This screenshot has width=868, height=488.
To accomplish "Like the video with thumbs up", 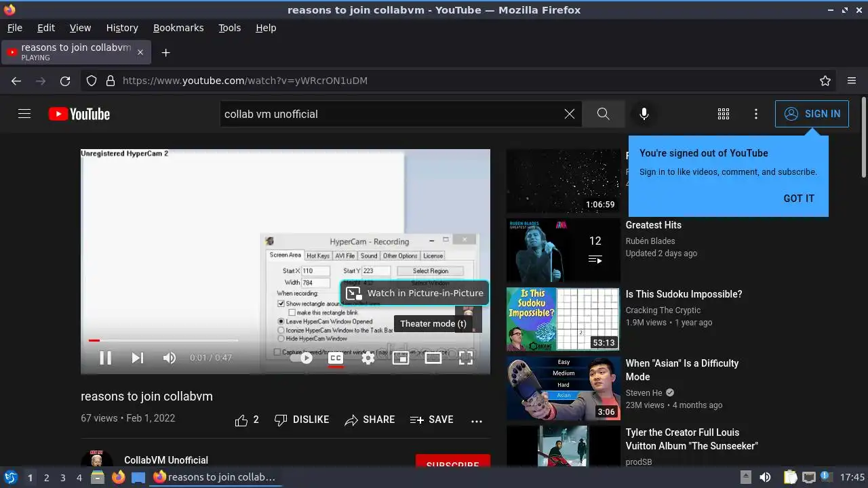I will [247, 420].
